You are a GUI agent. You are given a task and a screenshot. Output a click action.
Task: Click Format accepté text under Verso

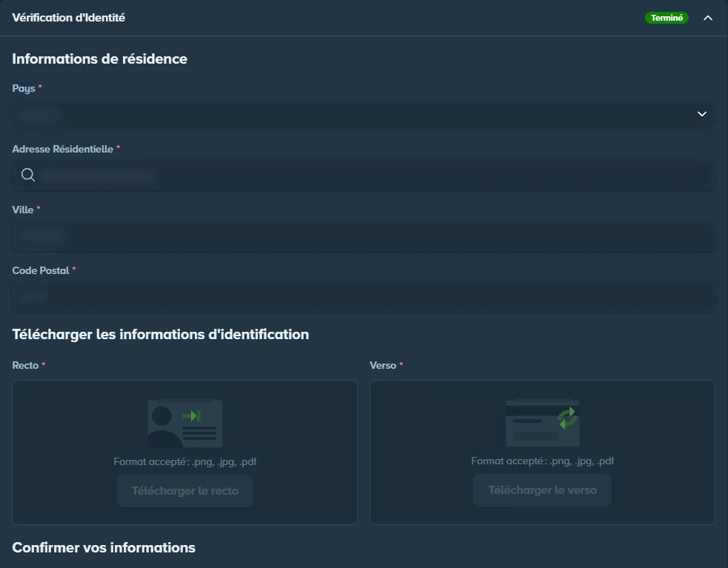542,461
